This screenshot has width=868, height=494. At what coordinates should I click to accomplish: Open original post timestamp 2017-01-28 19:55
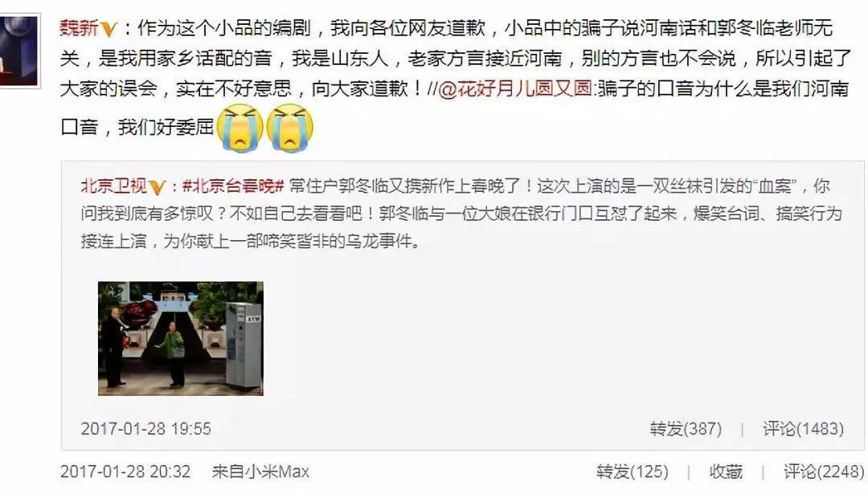coord(146,429)
